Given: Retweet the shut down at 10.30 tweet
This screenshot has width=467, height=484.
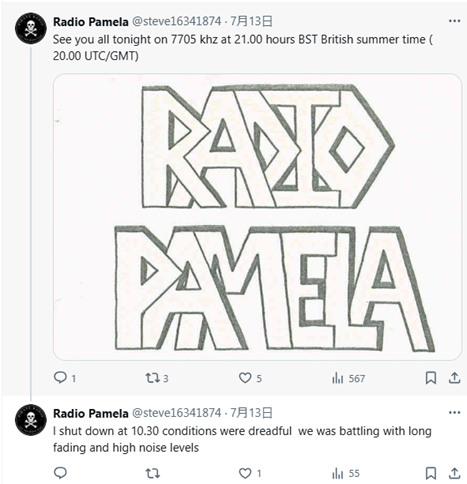Looking at the screenshot, I should coord(153,473).
